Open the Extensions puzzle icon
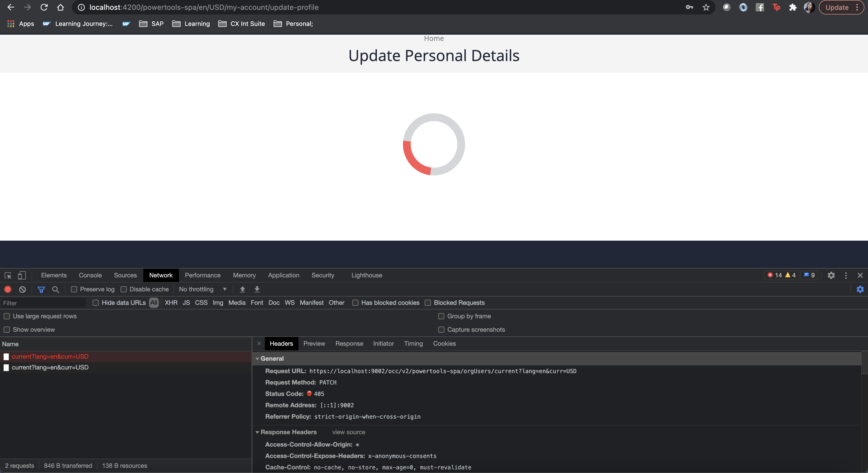 pos(792,7)
